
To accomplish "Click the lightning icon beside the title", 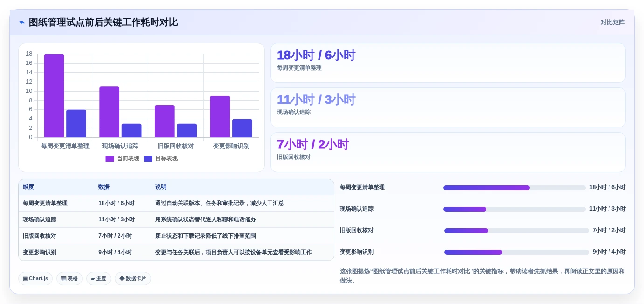I will [22, 22].
